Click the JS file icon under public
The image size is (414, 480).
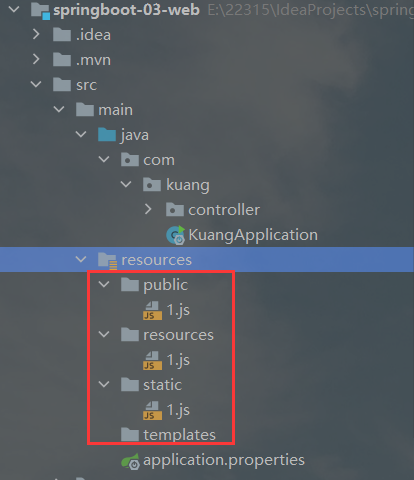tap(152, 311)
